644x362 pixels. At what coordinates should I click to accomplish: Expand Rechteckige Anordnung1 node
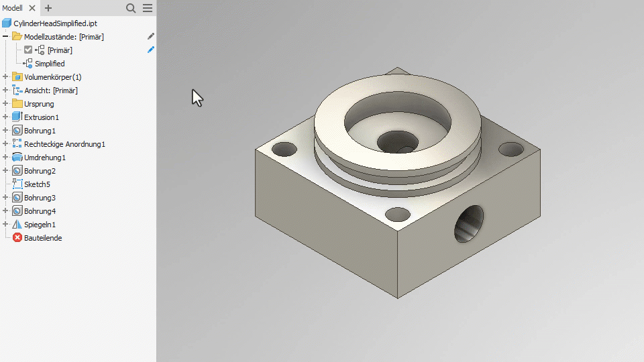(x=5, y=144)
